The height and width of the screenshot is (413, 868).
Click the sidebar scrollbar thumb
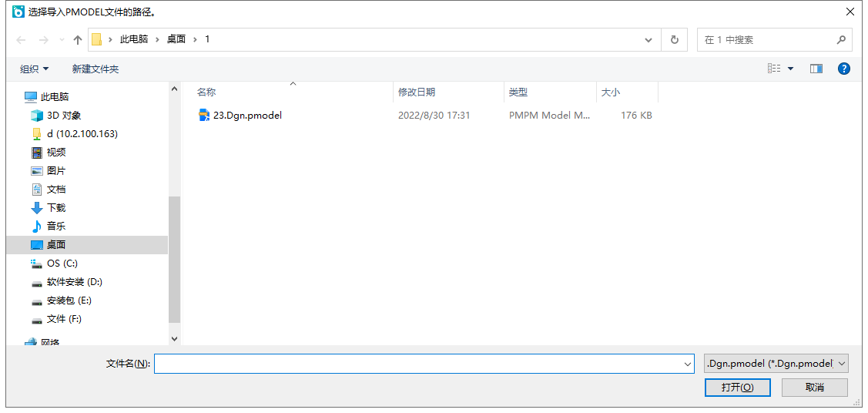[174, 260]
